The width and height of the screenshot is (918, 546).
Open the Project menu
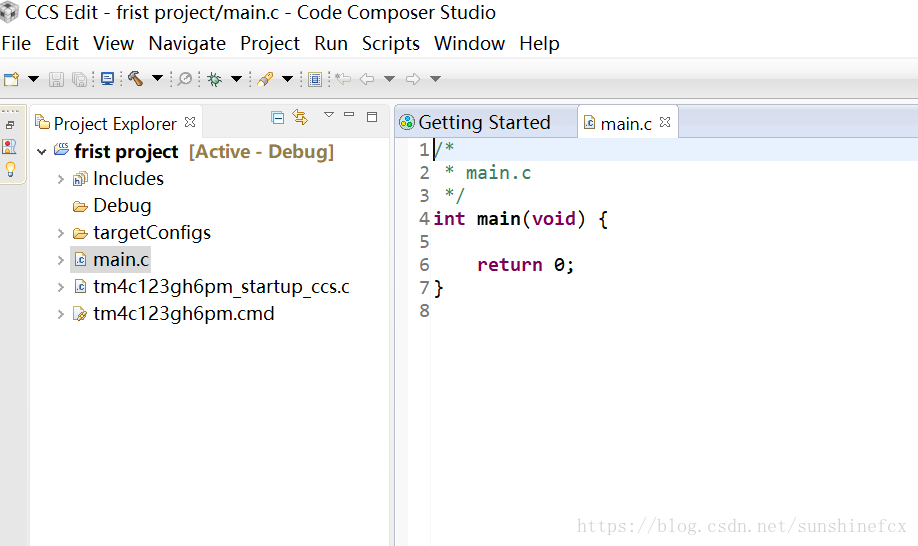[269, 43]
